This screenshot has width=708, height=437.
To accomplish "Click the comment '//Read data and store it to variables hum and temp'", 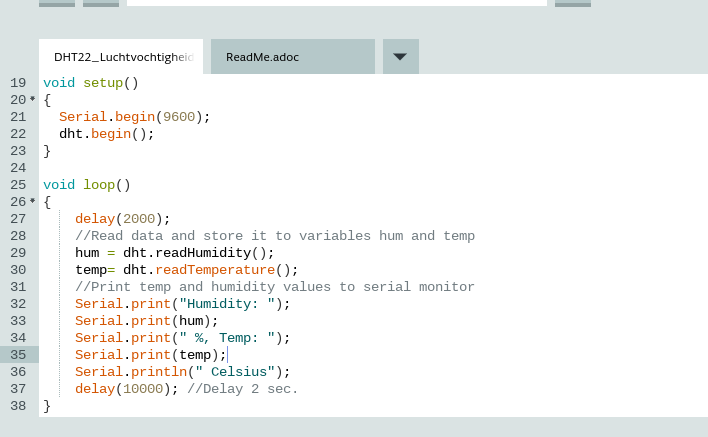I will [x=275, y=236].
